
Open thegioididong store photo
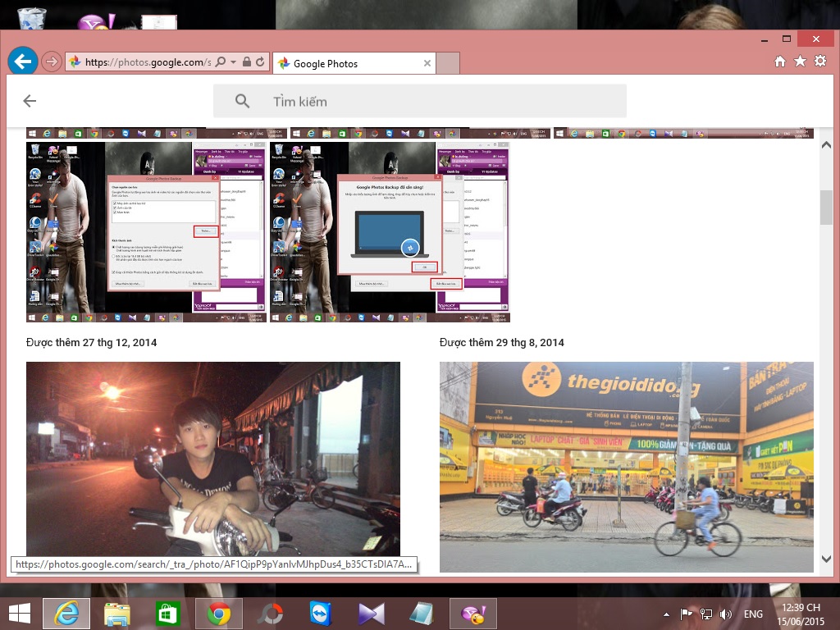[x=626, y=467]
